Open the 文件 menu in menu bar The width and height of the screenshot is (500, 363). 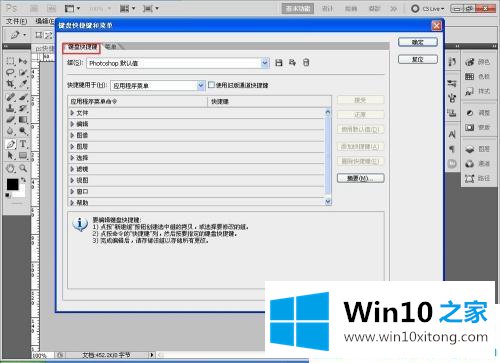pyautogui.click(x=16, y=21)
